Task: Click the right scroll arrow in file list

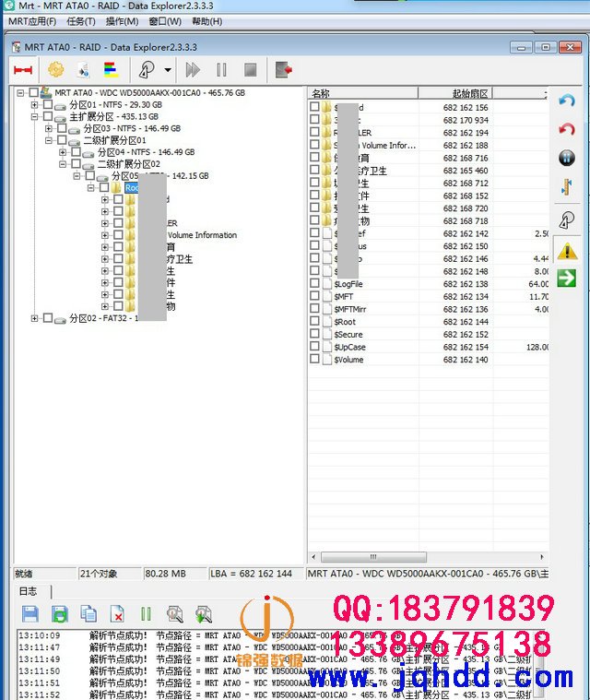Action: click(x=542, y=557)
